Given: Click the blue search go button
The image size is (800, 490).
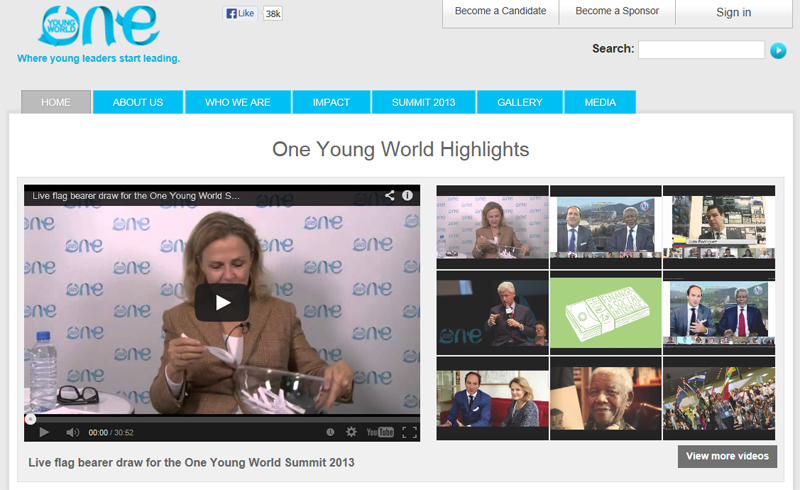Looking at the screenshot, I should (x=778, y=51).
